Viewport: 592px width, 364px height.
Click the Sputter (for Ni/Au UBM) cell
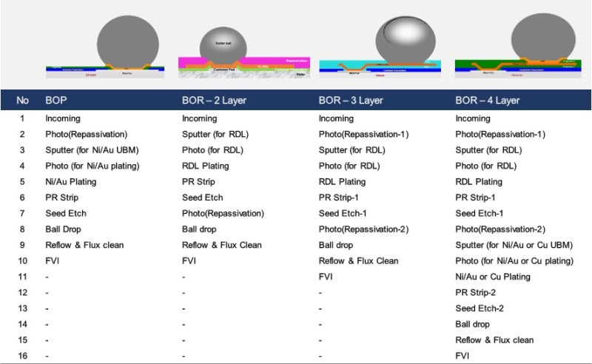92,150
